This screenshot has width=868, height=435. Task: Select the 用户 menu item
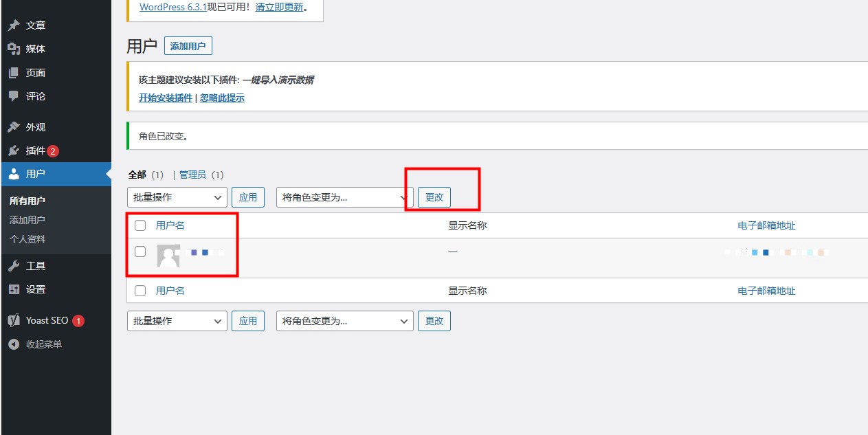coord(56,174)
